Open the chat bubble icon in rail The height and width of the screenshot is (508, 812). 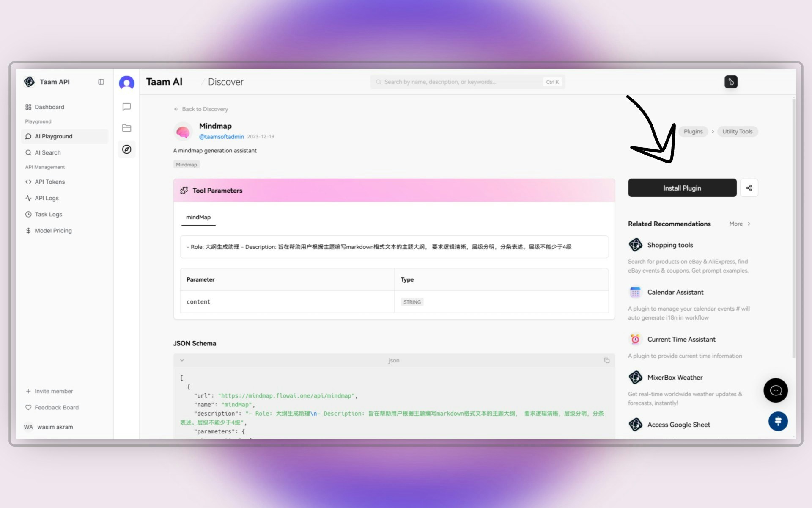[x=126, y=107]
